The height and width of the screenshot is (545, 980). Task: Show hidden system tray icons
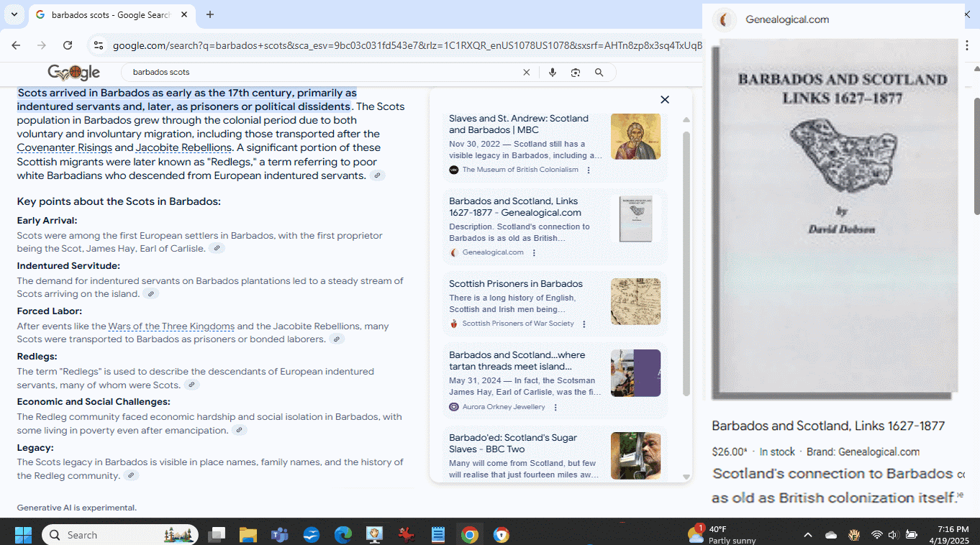point(807,535)
